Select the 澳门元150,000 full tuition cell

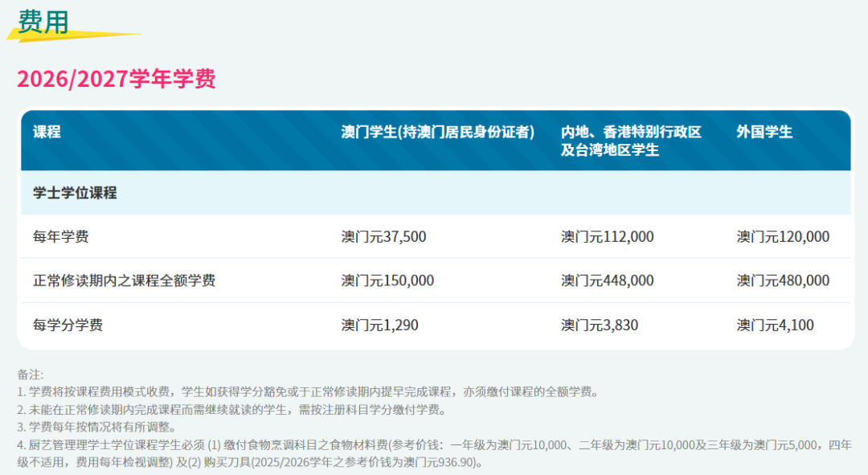pos(387,280)
